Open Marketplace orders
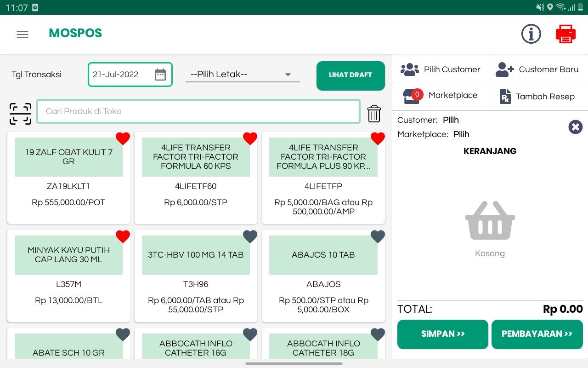 click(441, 96)
